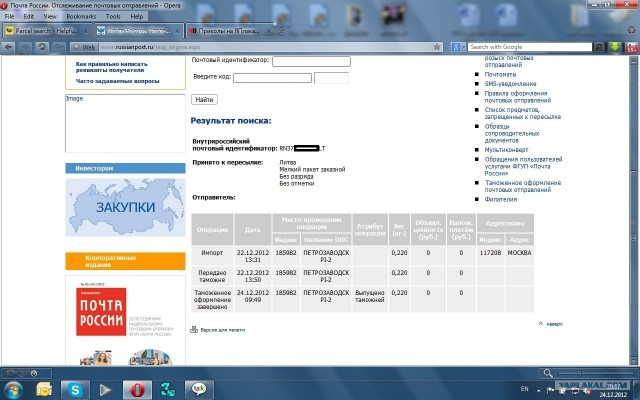Viewport: 640px width, 400px height.
Task: Click the muted volume tray icon
Action: click(x=587, y=391)
